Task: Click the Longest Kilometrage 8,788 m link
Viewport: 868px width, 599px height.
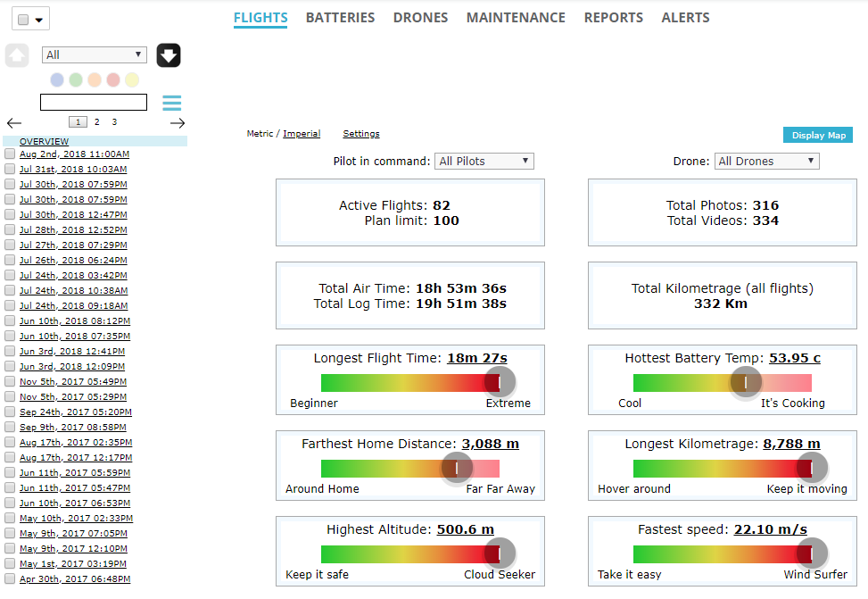Action: (x=791, y=444)
